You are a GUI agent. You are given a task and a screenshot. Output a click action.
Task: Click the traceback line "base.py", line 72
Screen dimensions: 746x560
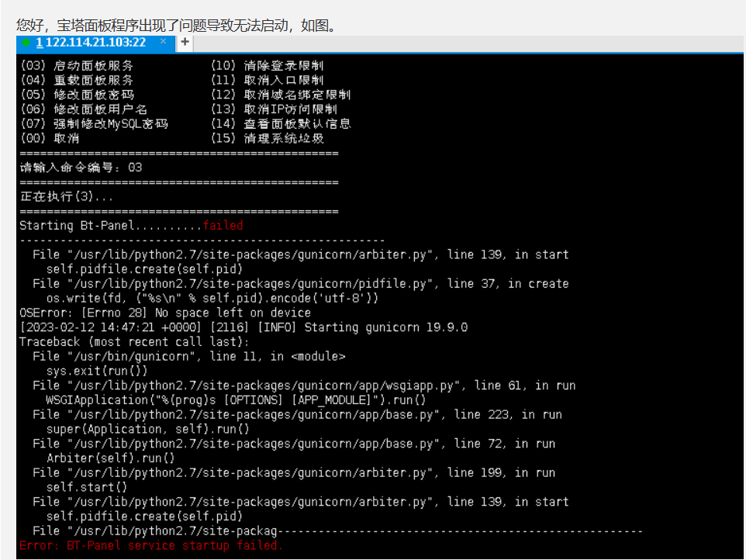coord(294,444)
